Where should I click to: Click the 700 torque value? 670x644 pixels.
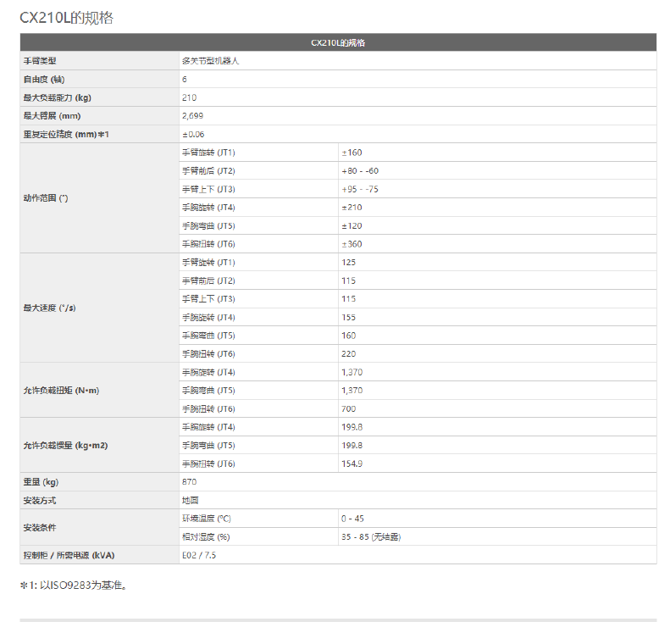point(349,408)
